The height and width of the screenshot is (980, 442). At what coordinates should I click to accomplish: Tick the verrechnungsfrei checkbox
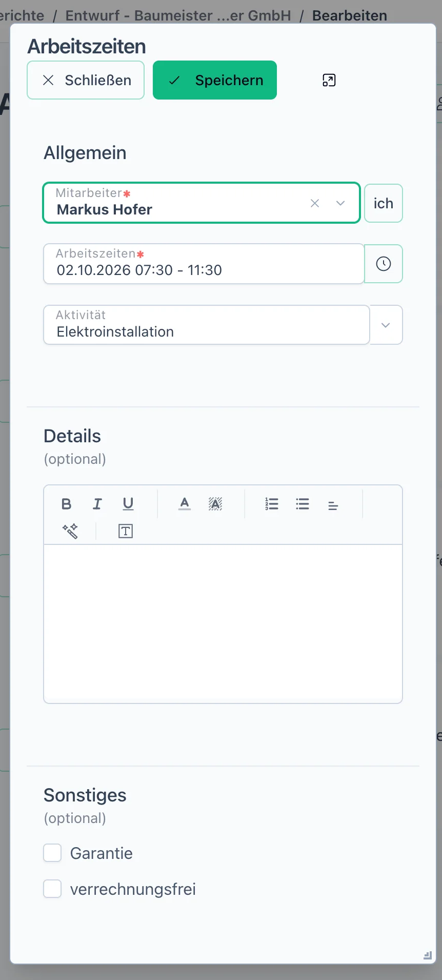pyautogui.click(x=52, y=889)
